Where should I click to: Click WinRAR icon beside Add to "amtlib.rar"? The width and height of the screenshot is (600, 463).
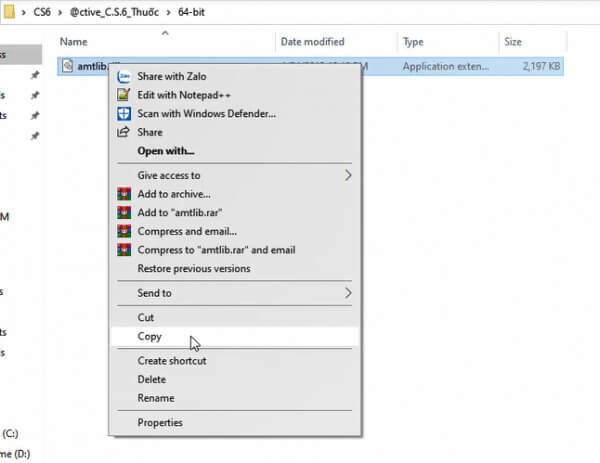tap(124, 213)
